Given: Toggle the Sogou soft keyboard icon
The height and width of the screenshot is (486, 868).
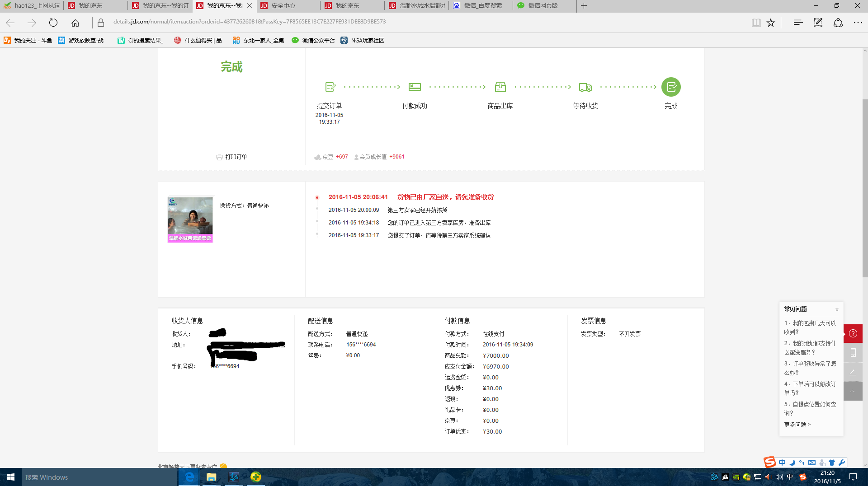Looking at the screenshot, I should (x=811, y=463).
